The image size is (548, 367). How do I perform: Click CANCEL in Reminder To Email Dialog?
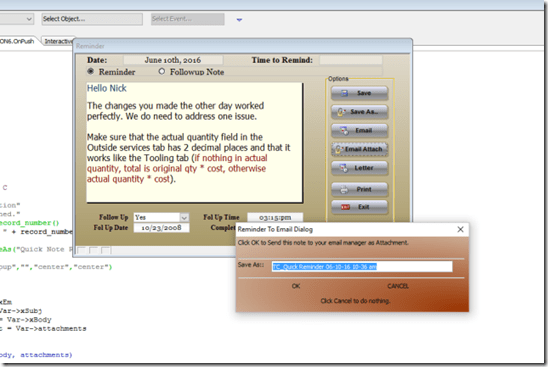(x=398, y=286)
